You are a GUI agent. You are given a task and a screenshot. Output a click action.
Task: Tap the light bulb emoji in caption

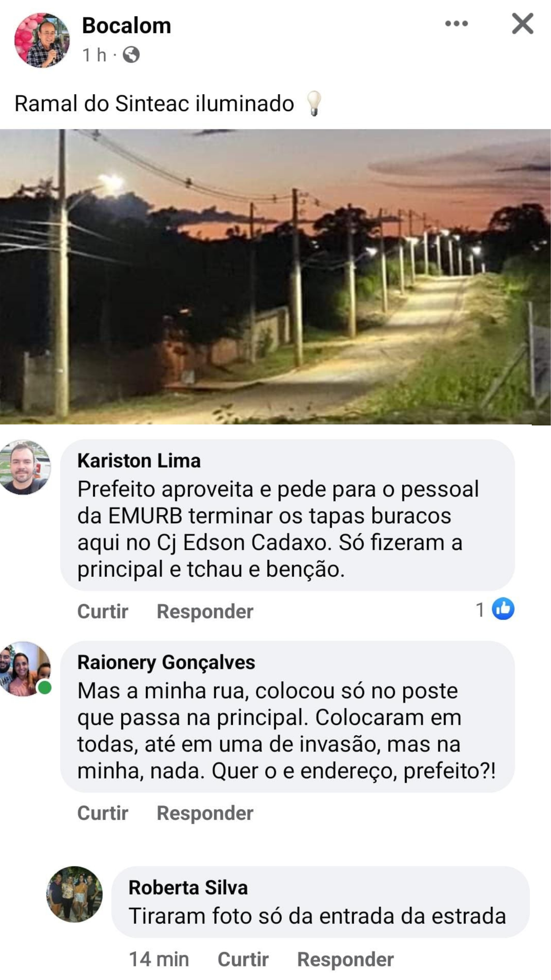point(314,104)
